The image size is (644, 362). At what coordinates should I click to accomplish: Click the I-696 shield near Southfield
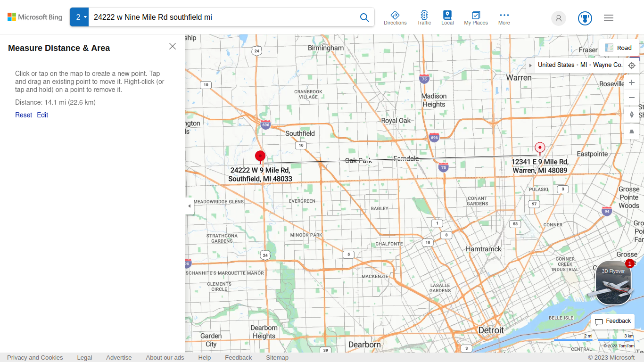point(265,125)
